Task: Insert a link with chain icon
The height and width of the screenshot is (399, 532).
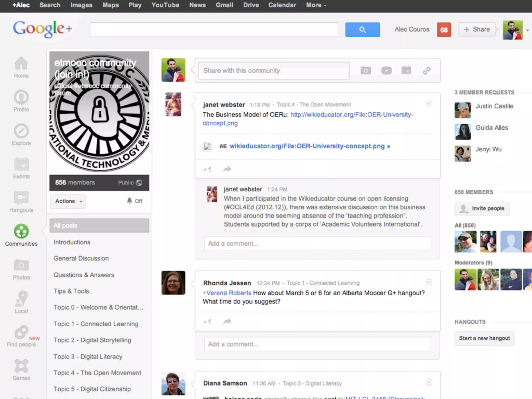Action: pyautogui.click(x=427, y=70)
